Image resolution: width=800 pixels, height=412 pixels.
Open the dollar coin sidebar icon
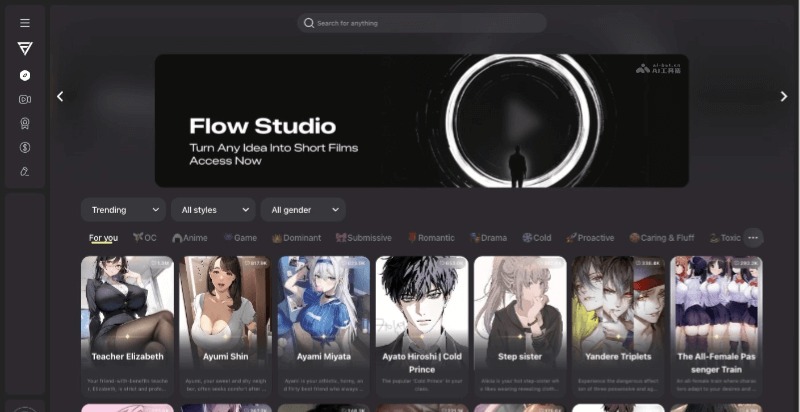(24, 147)
